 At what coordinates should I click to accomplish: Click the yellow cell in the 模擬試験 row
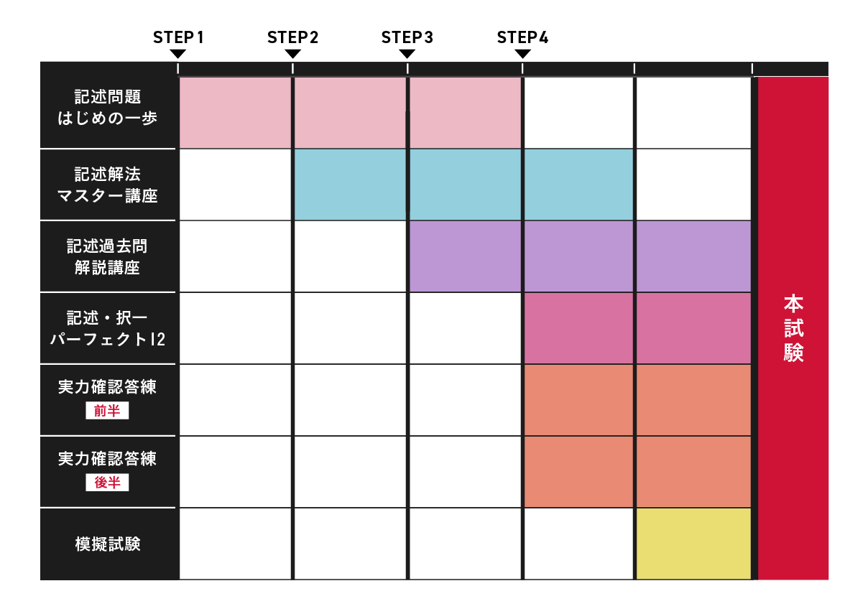coord(693,544)
